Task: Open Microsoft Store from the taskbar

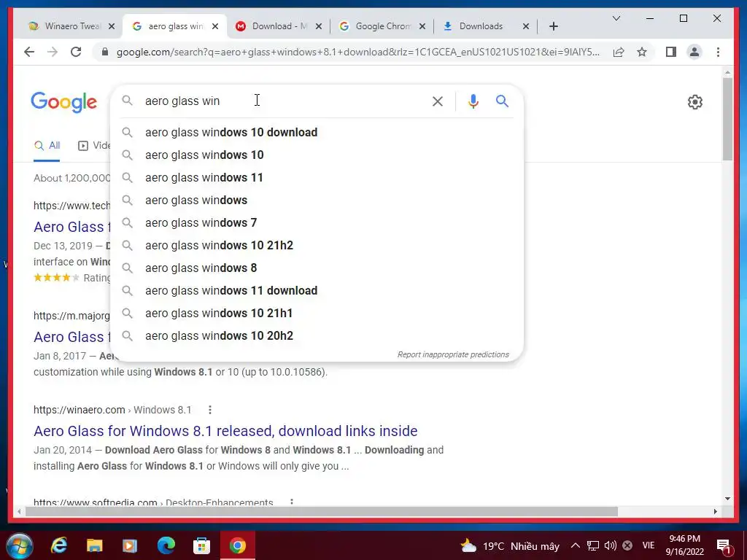Action: coord(201,545)
